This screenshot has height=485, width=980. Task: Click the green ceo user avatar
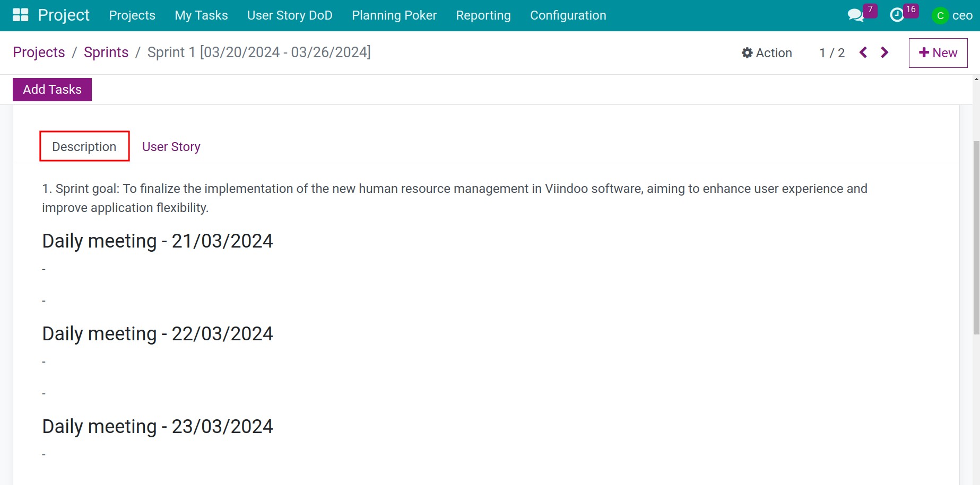click(940, 15)
